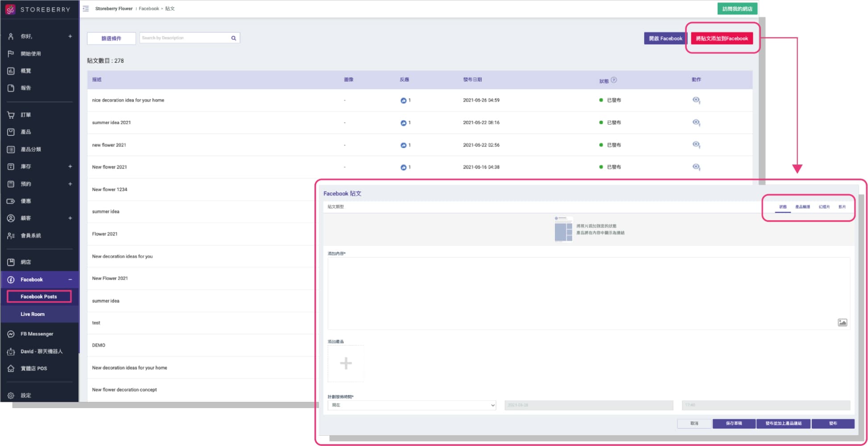This screenshot has width=868, height=446.
Task: Click the insert image icon in content box
Action: [x=842, y=323]
